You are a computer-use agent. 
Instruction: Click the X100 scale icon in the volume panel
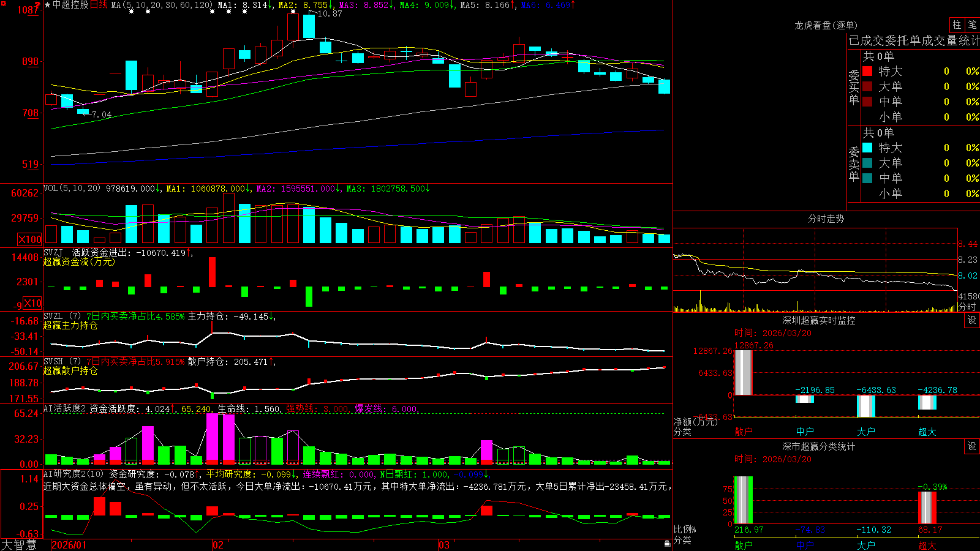30,239
